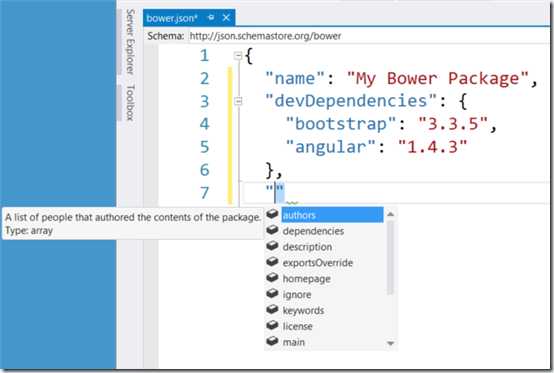Collapse the devDependencies block on line 3
This screenshot has height=373, width=554.
point(238,101)
